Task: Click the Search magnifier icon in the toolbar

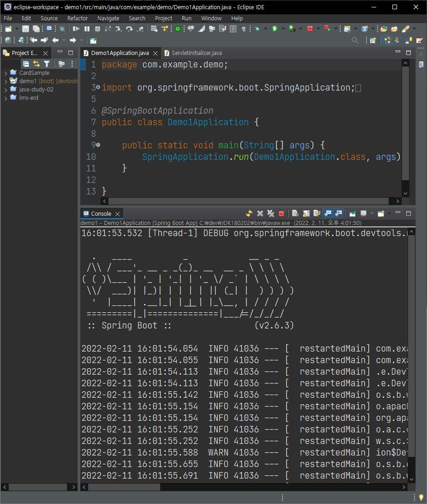Action: click(355, 40)
